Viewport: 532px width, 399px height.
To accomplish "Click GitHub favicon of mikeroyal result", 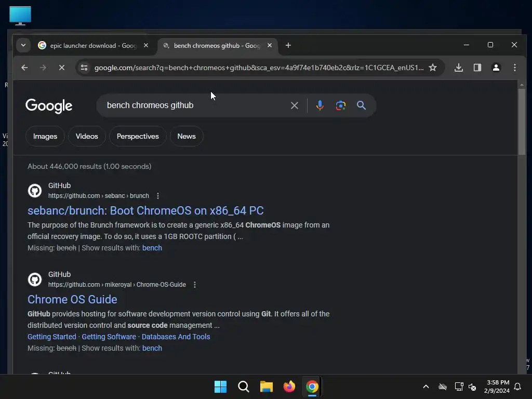I will pyautogui.click(x=35, y=280).
